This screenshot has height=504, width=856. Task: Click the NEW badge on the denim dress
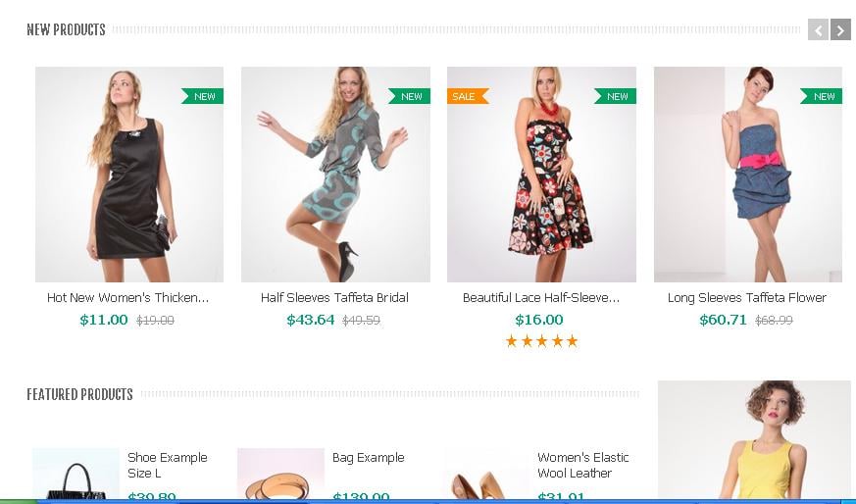pos(823,96)
